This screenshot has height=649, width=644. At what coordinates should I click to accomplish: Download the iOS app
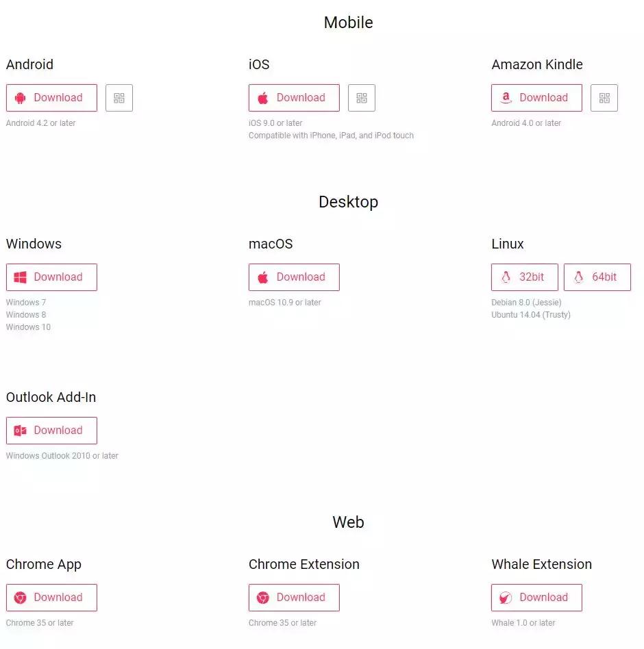coord(294,98)
